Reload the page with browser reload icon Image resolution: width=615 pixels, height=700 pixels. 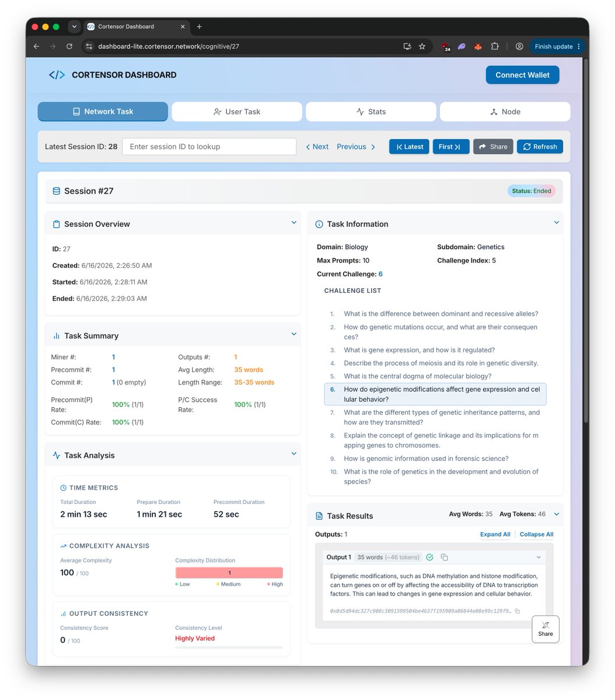(69, 47)
